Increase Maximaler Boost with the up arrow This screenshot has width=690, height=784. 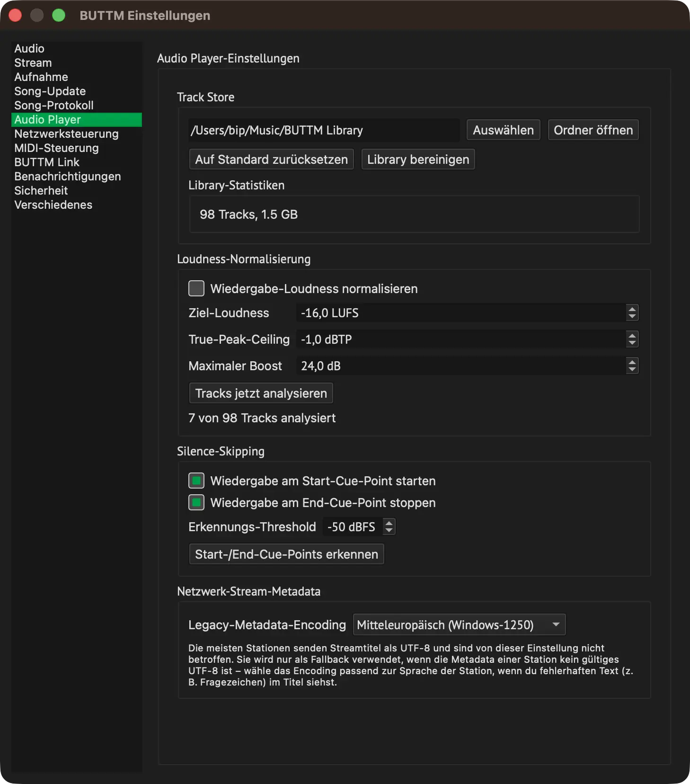point(632,362)
